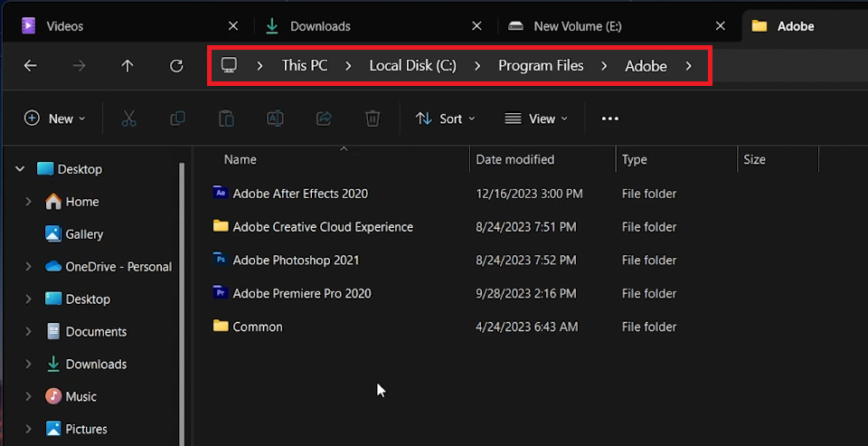
Task: Click the navigation pane vertical scrollbar
Action: tap(182, 304)
